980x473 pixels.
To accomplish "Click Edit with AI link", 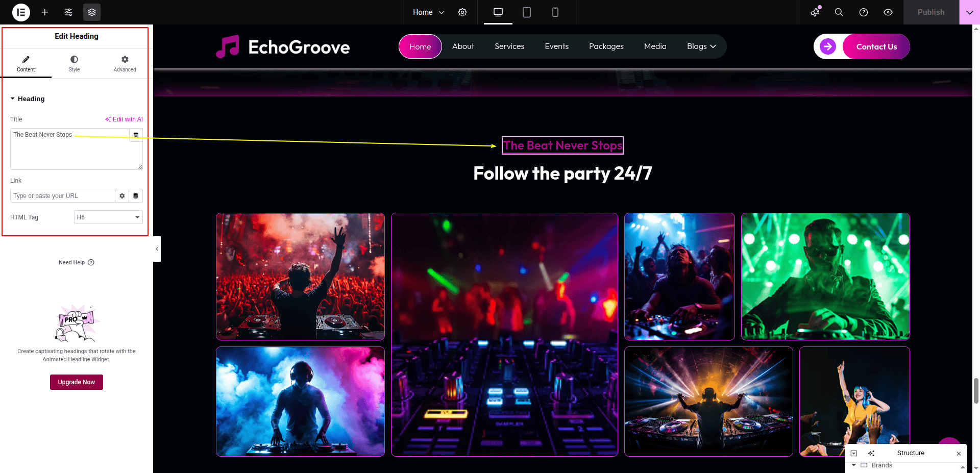I will point(124,119).
